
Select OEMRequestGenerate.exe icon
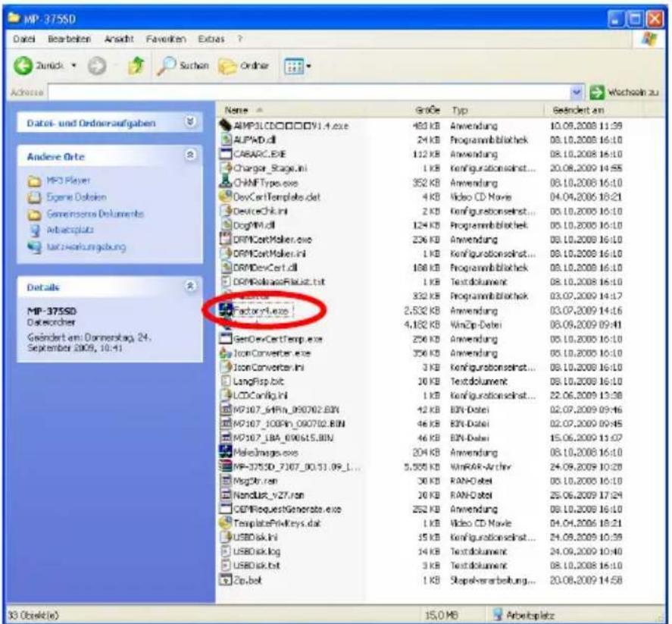226,509
